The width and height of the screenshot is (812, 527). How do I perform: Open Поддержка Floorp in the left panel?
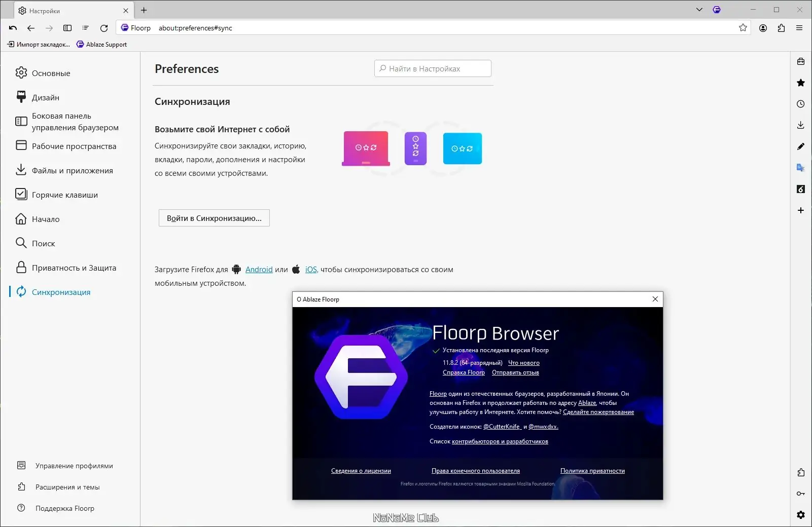[56, 508]
